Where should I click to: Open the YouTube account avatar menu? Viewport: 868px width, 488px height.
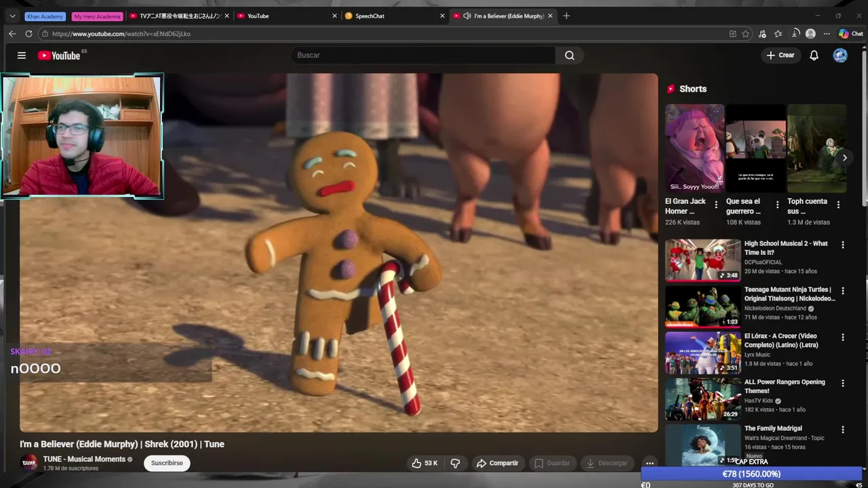pos(840,56)
